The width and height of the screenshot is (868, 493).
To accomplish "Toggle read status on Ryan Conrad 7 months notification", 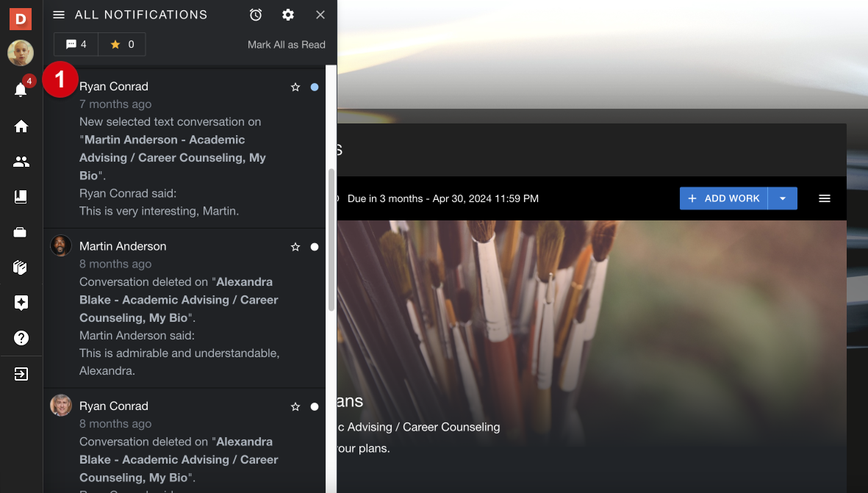I will coord(315,87).
